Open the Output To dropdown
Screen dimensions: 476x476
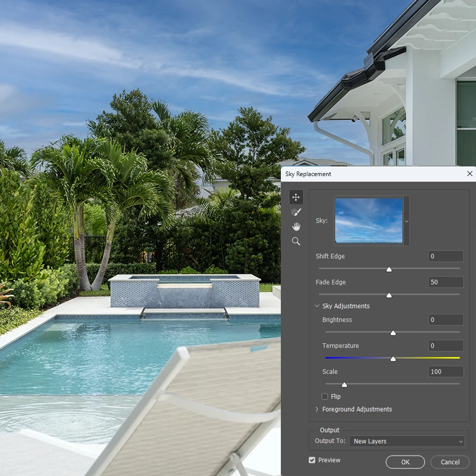407,441
